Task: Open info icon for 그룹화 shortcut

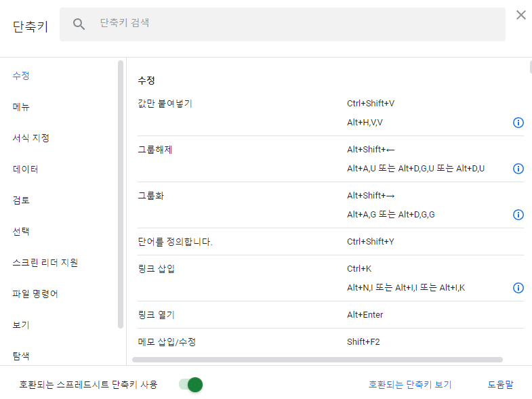Action: [x=518, y=215]
